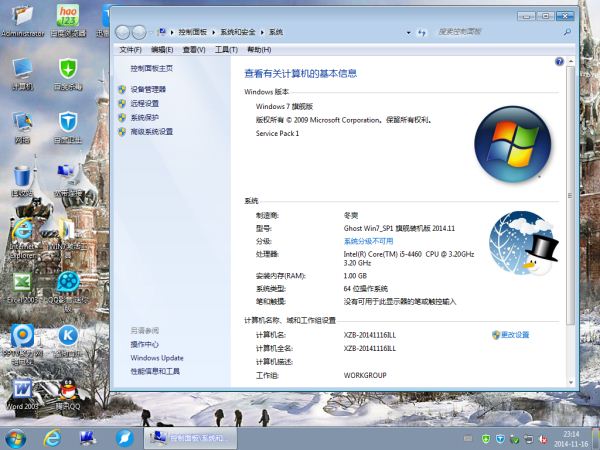Go back with the back arrow button
600x450 pixels.
pos(122,32)
